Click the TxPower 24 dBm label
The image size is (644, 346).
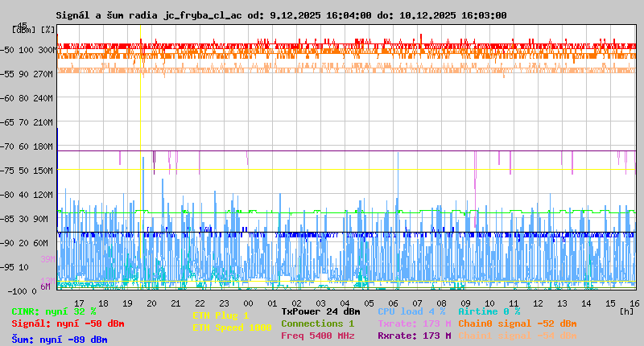(320, 311)
